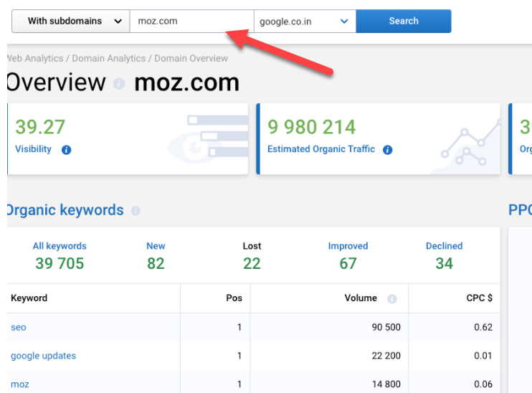Viewport: 532px width, 393px height.
Task: Open the 'google updates' keyword link
Action: [43, 356]
